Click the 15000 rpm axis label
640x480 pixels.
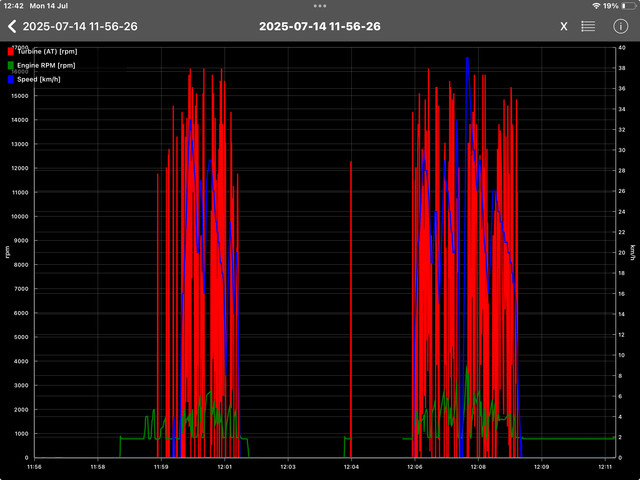click(x=20, y=96)
